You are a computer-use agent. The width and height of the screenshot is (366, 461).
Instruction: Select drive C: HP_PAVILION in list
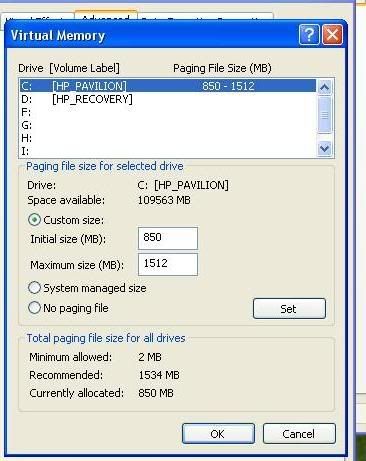(x=168, y=86)
